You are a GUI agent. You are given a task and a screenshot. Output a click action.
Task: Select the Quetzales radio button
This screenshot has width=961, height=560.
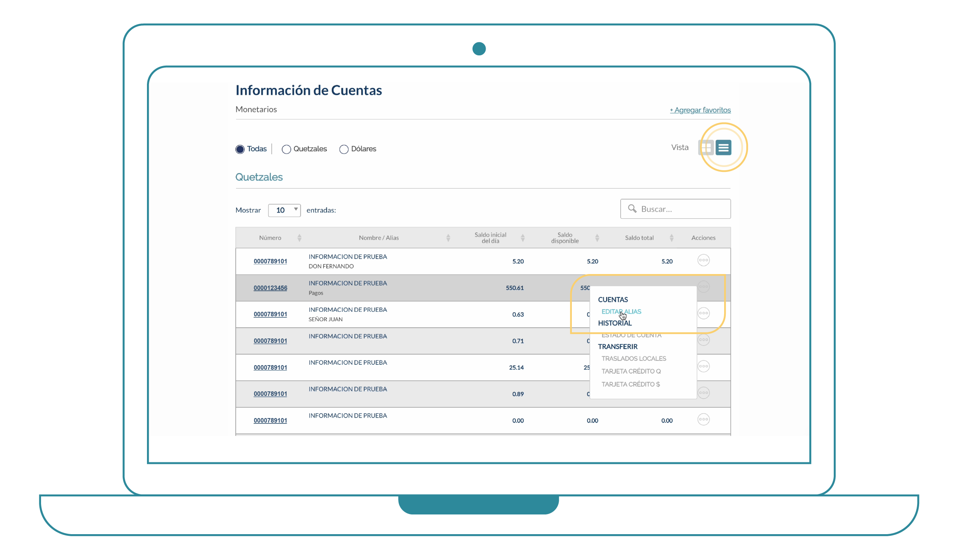(286, 149)
